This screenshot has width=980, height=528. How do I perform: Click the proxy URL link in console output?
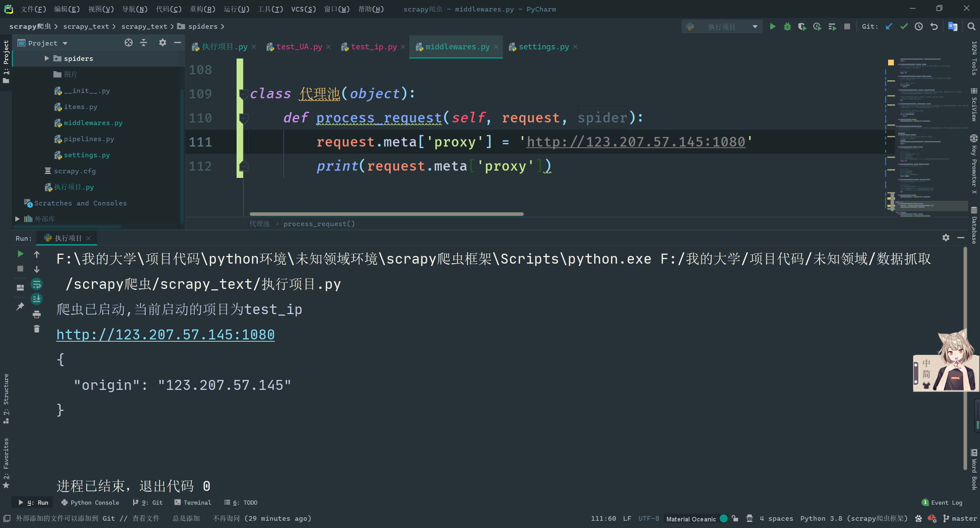point(165,334)
